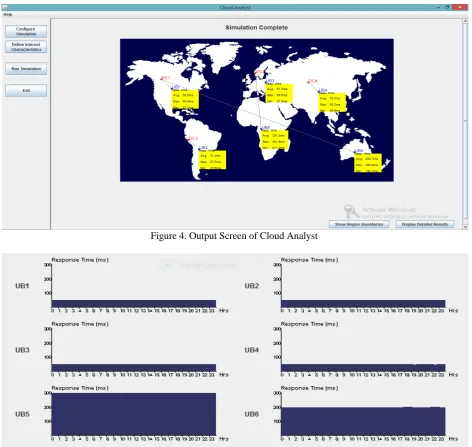The width and height of the screenshot is (472, 447).
Task: Click the vertical scrollbar thumb
Action: click(465, 120)
